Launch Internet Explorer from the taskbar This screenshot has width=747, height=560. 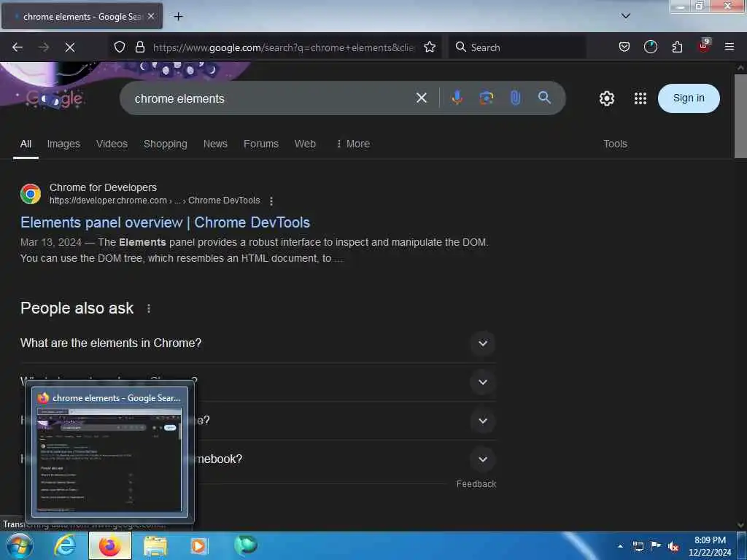point(65,545)
